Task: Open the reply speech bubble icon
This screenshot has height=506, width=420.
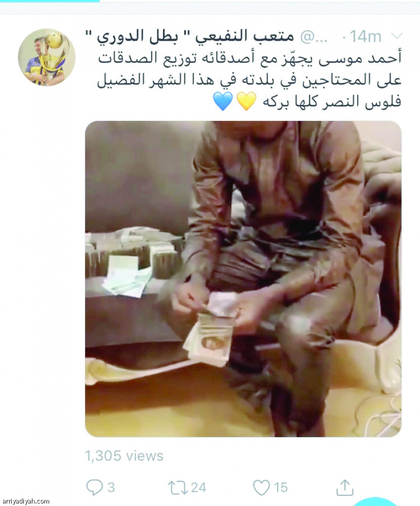Action: (x=95, y=487)
